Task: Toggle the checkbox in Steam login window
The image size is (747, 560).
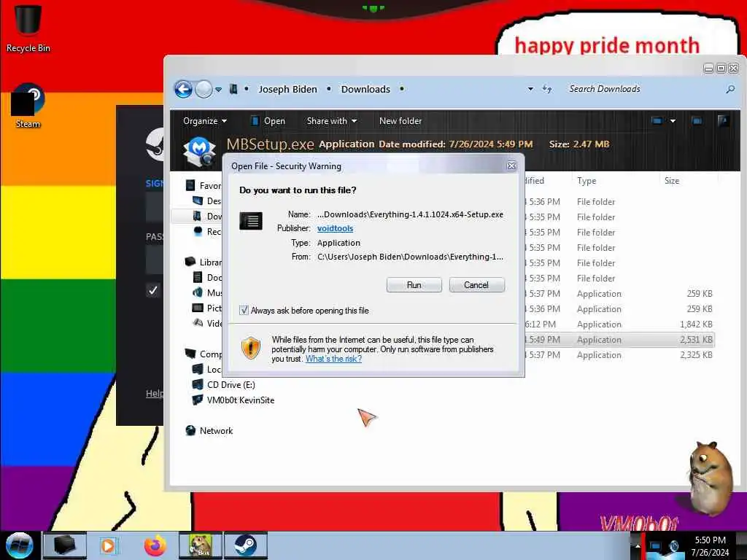Action: pyautogui.click(x=153, y=290)
